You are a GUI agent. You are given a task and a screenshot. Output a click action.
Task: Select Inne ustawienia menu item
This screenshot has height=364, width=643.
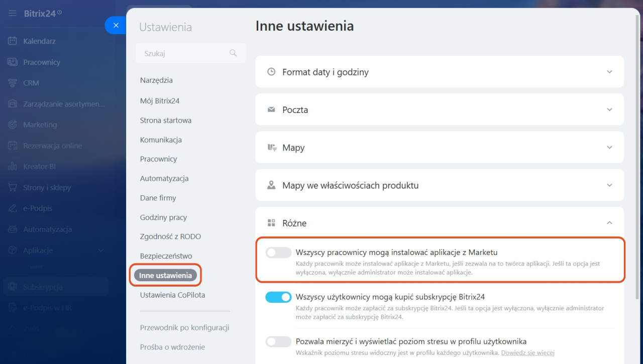coord(165,276)
